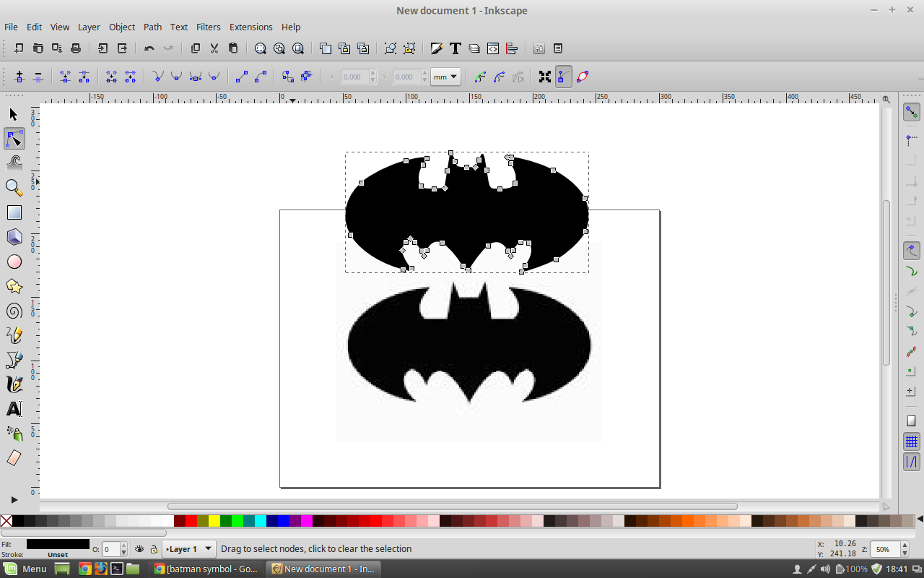The image size is (924, 578).
Task: Open the Edit menu
Action: [35, 27]
